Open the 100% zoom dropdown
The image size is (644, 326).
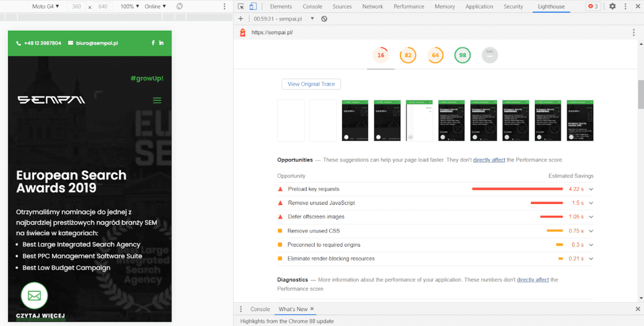(130, 7)
